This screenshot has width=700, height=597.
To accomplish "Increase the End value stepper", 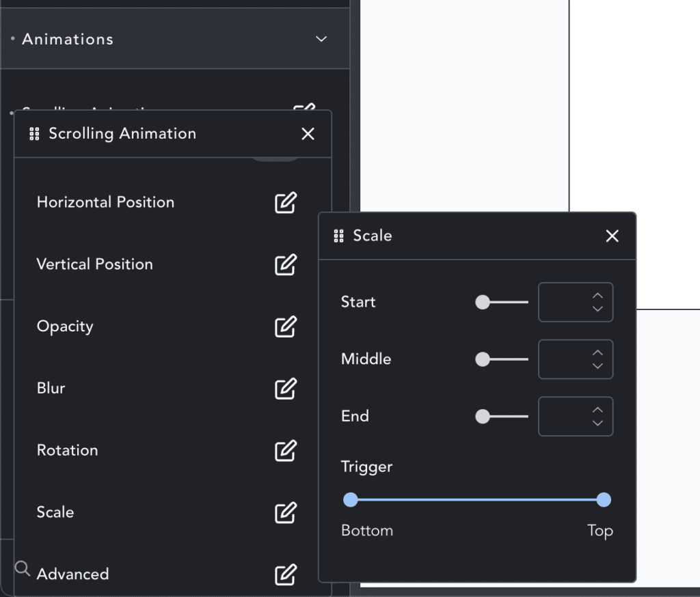I will point(597,410).
